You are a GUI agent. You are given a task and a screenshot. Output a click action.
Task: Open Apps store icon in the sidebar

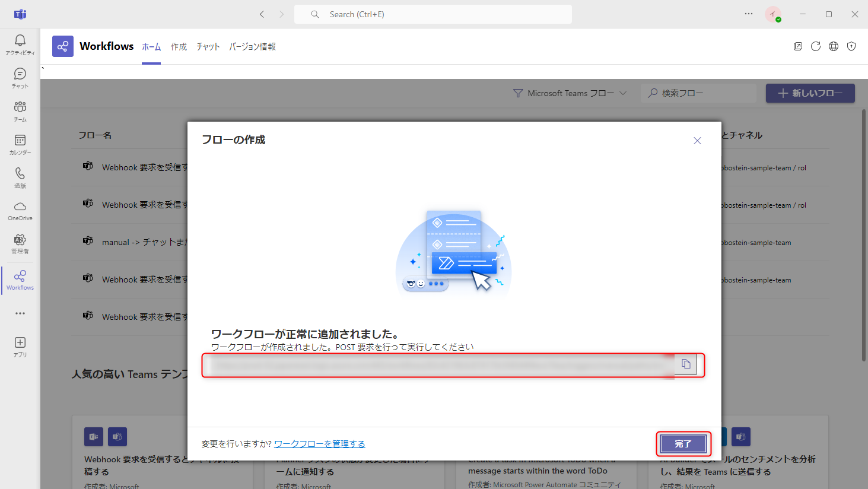tap(20, 347)
